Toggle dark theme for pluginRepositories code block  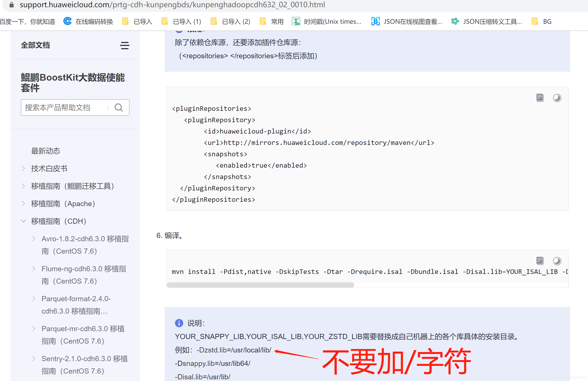557,98
